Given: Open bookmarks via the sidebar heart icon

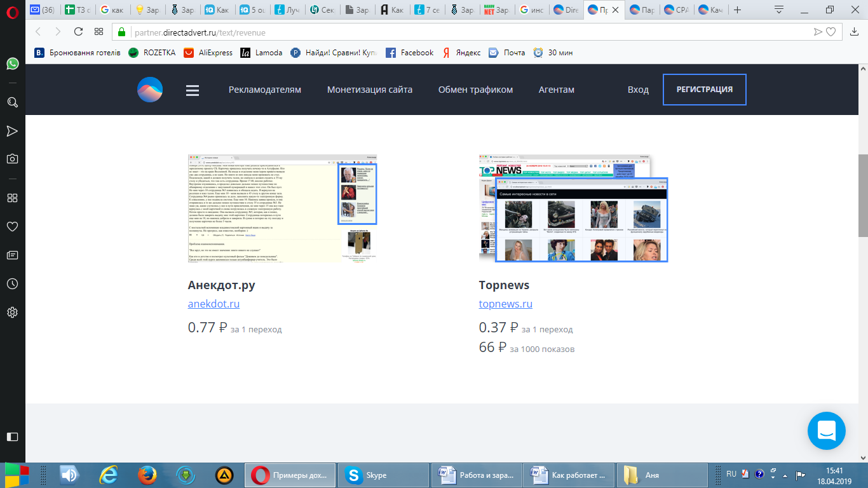Looking at the screenshot, I should click(x=12, y=226).
